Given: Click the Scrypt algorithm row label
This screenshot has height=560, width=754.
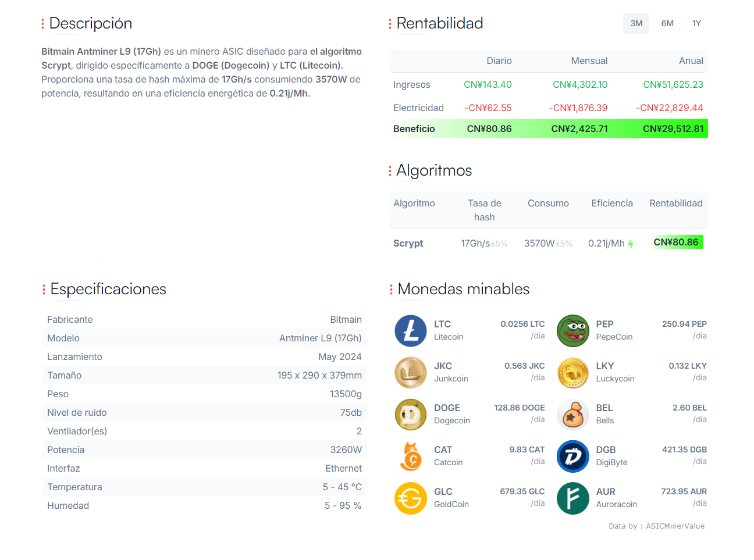Looking at the screenshot, I should pyautogui.click(x=408, y=243).
